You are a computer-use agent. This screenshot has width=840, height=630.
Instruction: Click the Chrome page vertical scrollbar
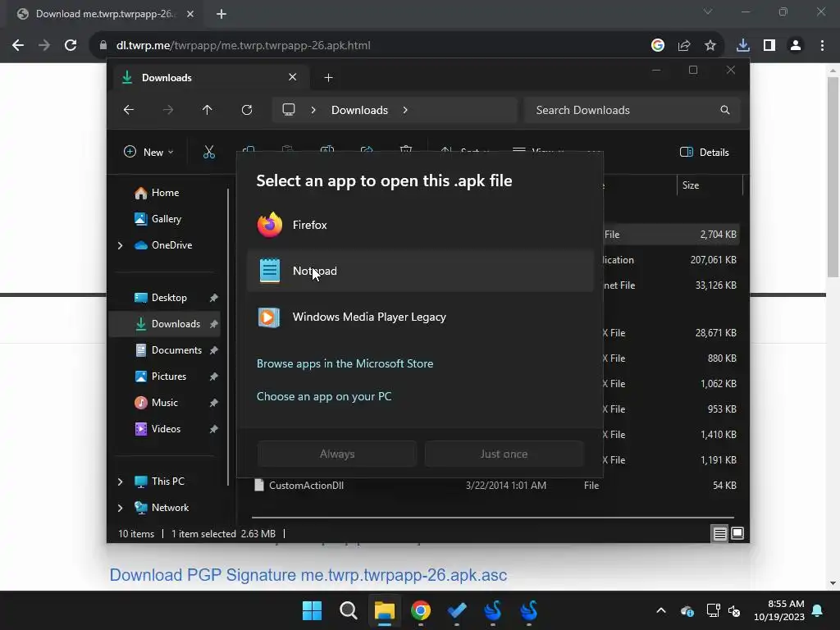pyautogui.click(x=833, y=177)
